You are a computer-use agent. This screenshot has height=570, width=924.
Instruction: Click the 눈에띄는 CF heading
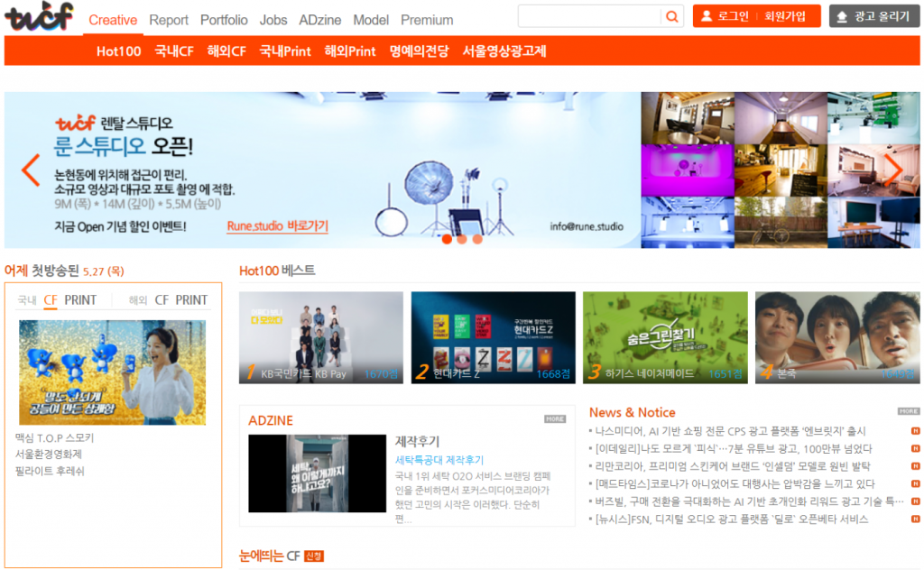click(269, 556)
